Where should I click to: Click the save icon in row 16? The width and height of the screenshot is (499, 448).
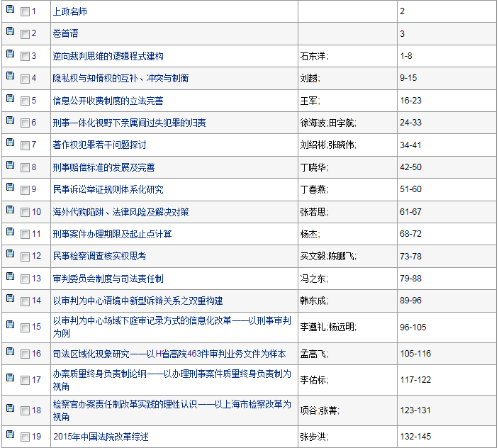click(x=10, y=351)
